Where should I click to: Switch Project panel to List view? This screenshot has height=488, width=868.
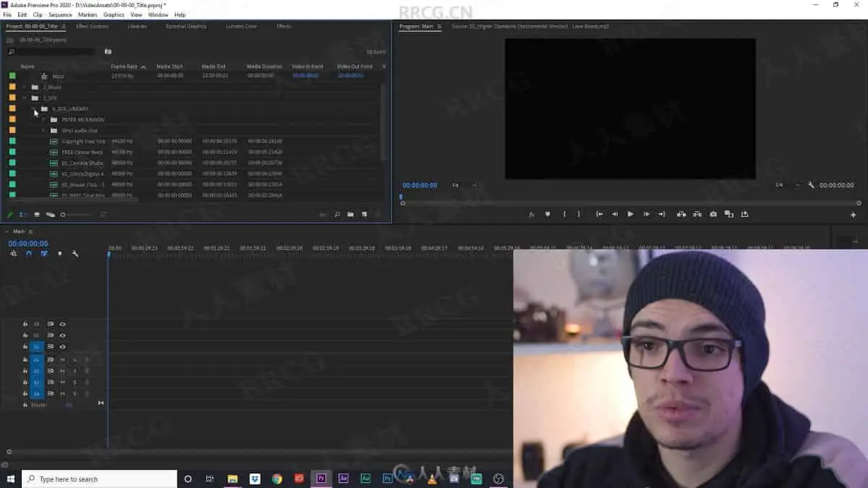[x=23, y=215]
